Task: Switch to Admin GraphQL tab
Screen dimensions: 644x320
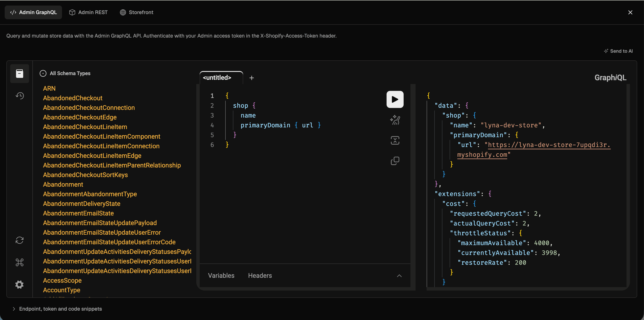Action: 33,12
